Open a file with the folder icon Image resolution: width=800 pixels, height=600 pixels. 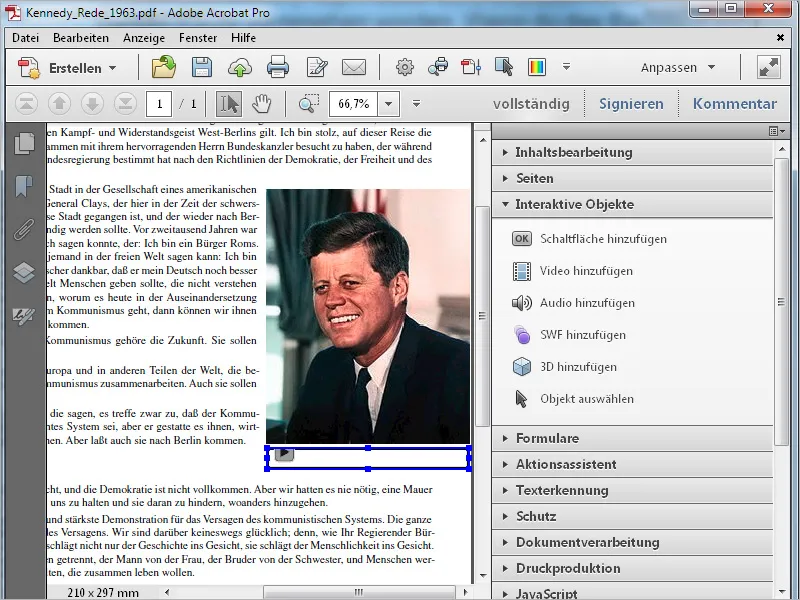click(x=164, y=67)
